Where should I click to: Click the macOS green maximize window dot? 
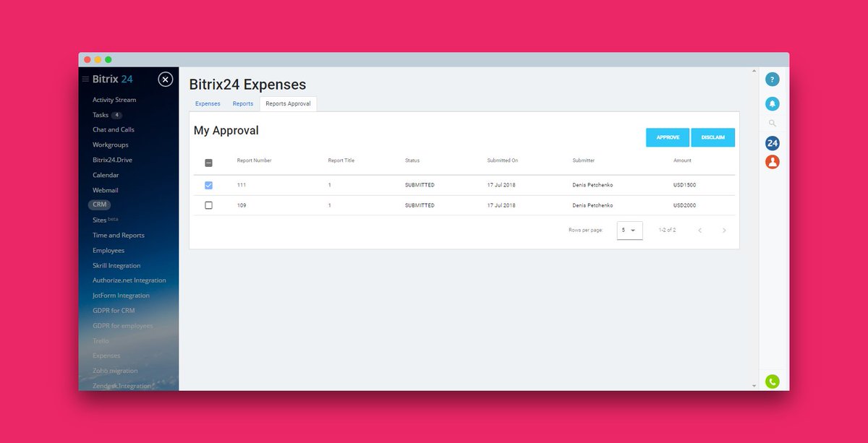(109, 59)
